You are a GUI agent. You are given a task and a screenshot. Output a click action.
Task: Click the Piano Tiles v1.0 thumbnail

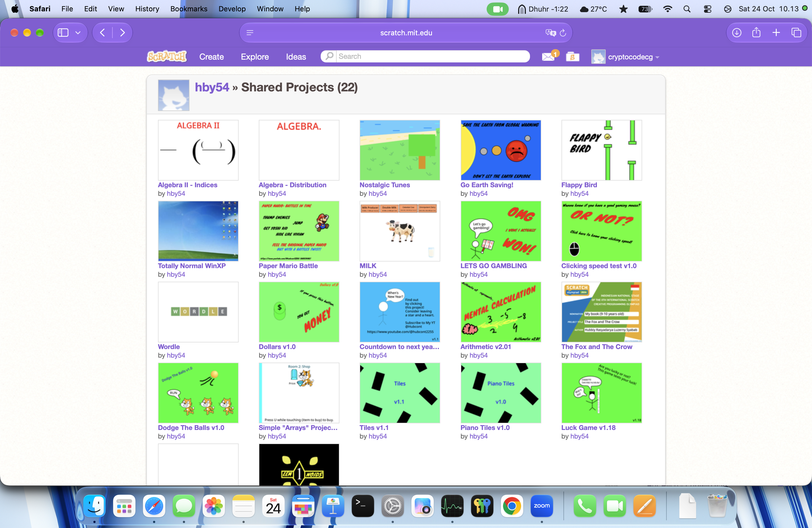[x=501, y=393]
